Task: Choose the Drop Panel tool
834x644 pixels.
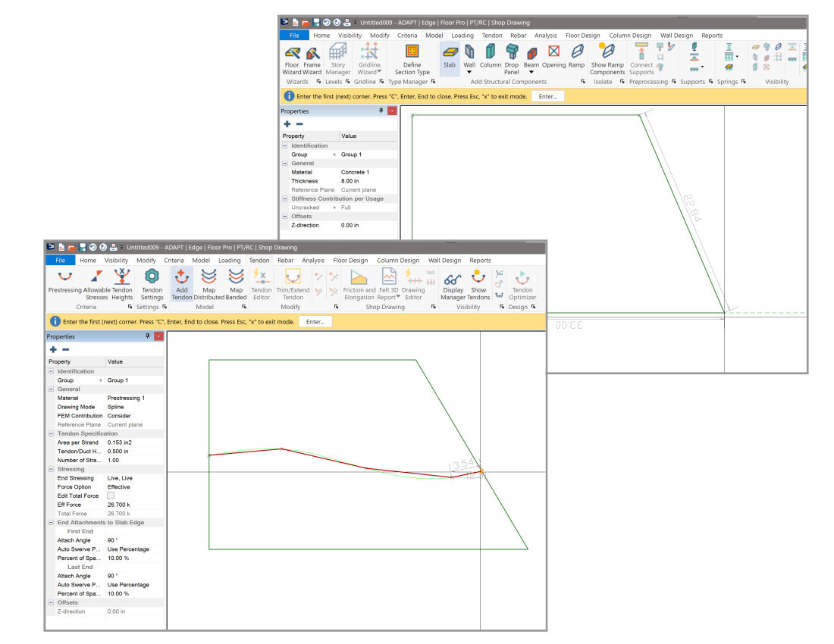Action: [x=512, y=53]
